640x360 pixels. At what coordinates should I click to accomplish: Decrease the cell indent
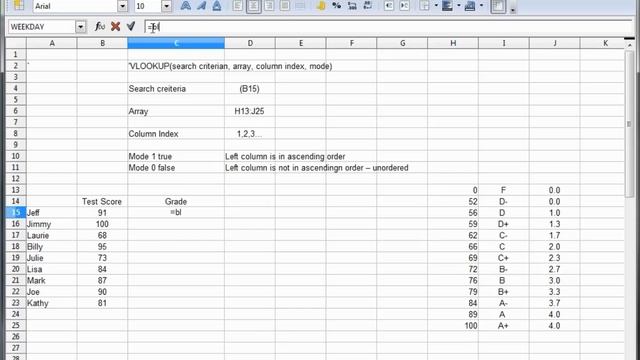click(x=389, y=6)
